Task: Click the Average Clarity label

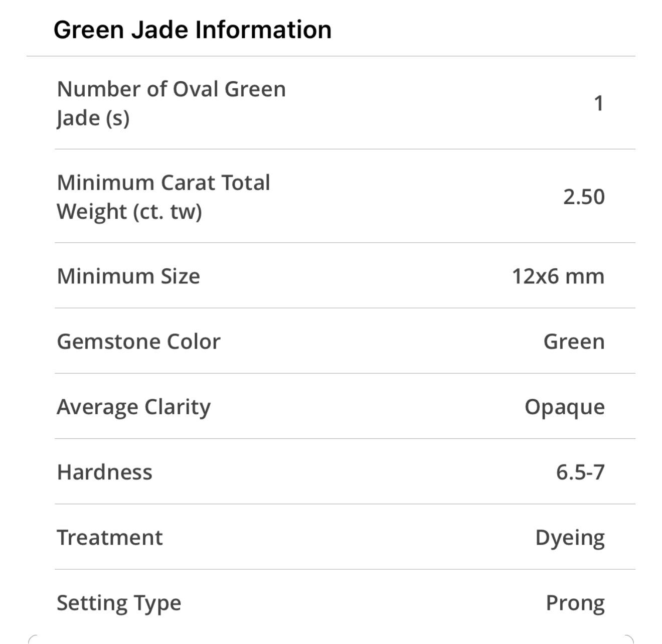Action: point(133,407)
